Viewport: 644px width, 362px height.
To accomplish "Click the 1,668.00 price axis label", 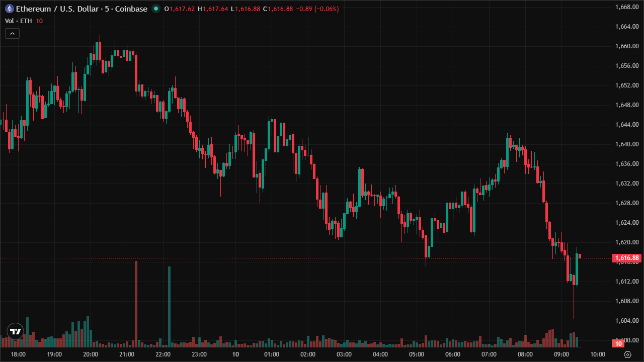I will (x=627, y=7).
